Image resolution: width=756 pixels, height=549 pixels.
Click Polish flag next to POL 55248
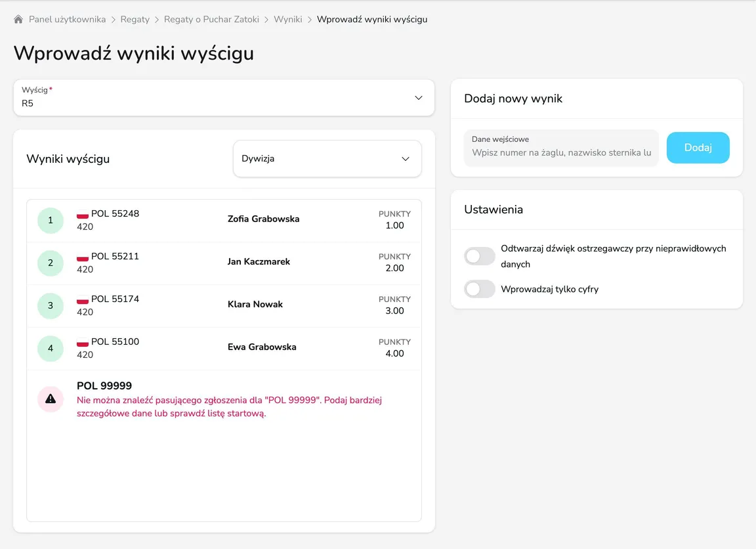[83, 214]
